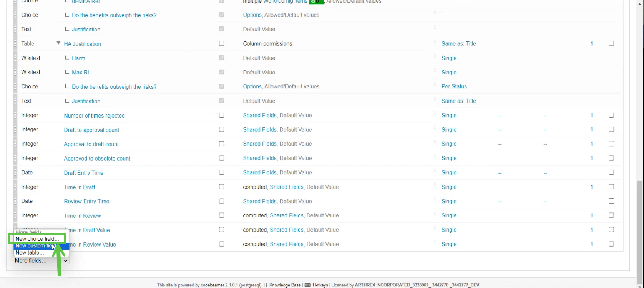Viewport: 644px width, 288px height.
Task: Enable the checkbox next to HA Justification name
Action: [221, 43]
